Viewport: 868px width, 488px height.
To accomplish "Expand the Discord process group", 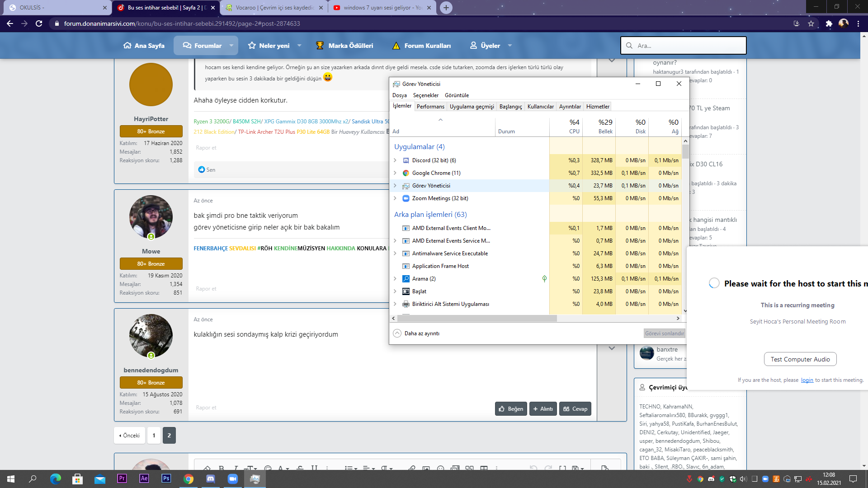I will click(x=395, y=160).
